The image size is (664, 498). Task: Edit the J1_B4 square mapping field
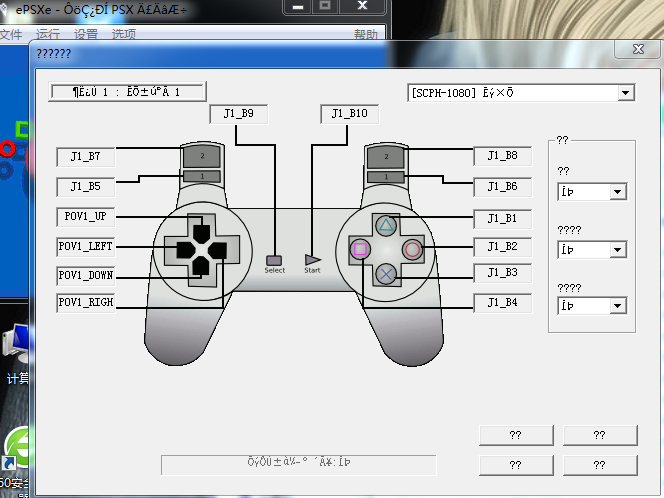coord(502,303)
